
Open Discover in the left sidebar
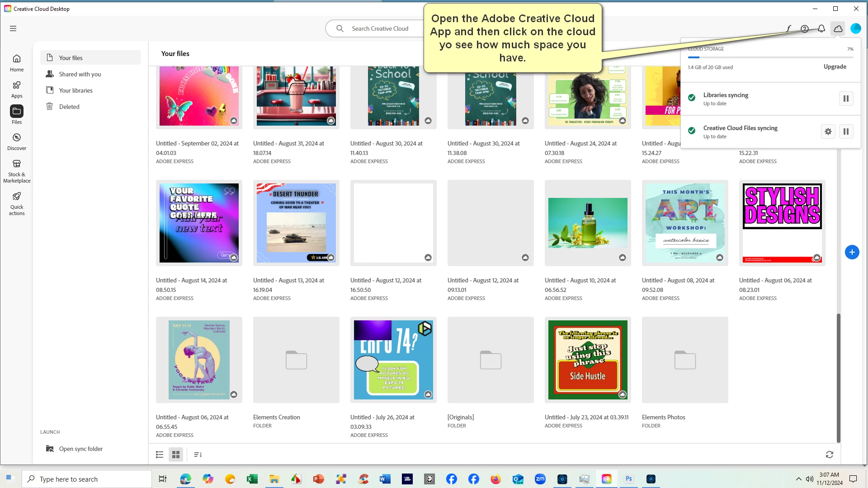[17, 141]
